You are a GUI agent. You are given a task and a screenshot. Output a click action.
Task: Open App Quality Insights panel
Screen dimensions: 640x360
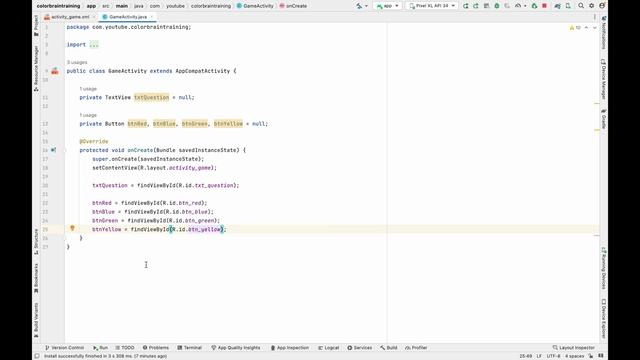coord(236,348)
